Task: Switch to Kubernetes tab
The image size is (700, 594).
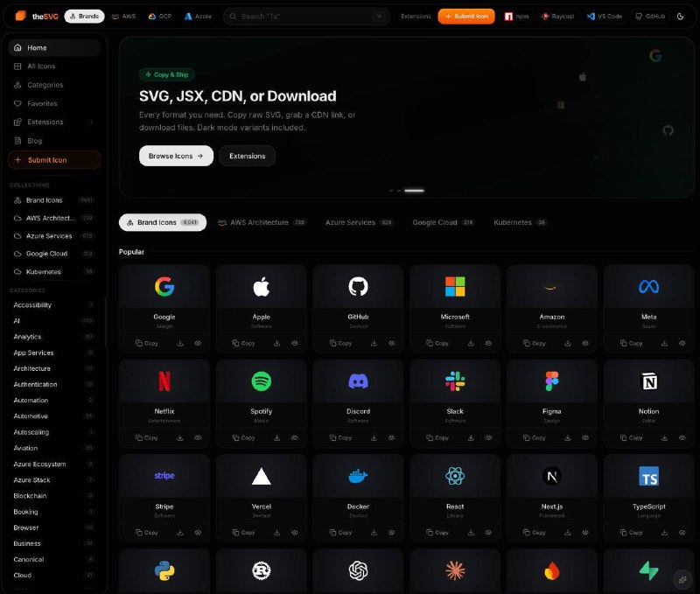Action: click(520, 222)
